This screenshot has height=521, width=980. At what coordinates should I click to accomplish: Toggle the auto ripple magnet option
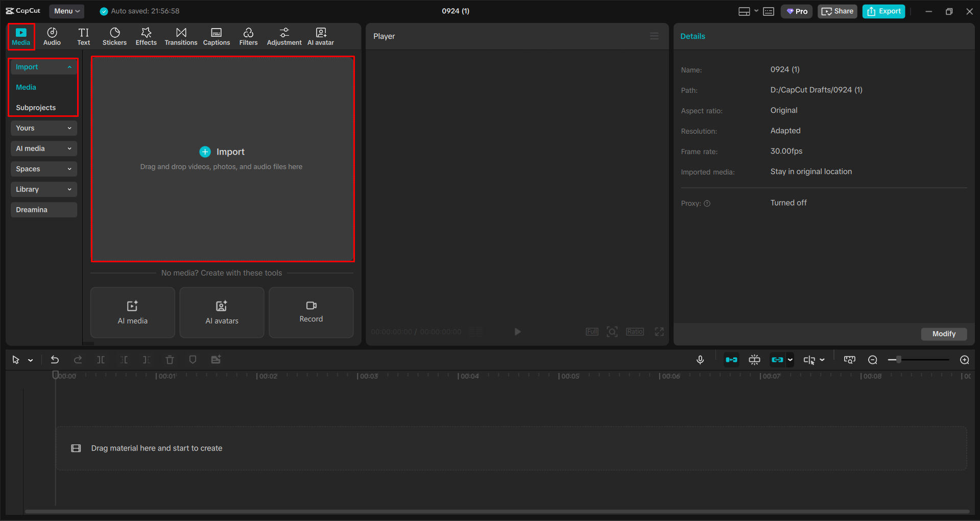point(731,359)
